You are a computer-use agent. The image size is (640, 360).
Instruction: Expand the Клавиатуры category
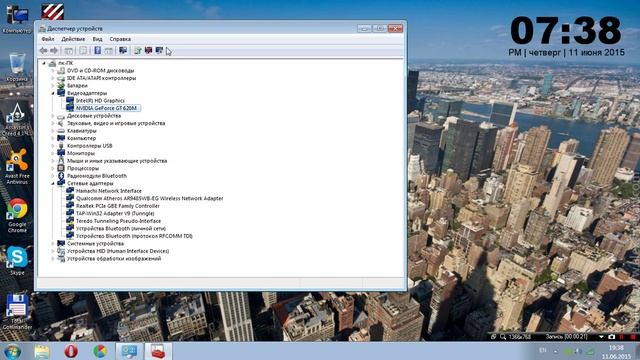coord(53,131)
